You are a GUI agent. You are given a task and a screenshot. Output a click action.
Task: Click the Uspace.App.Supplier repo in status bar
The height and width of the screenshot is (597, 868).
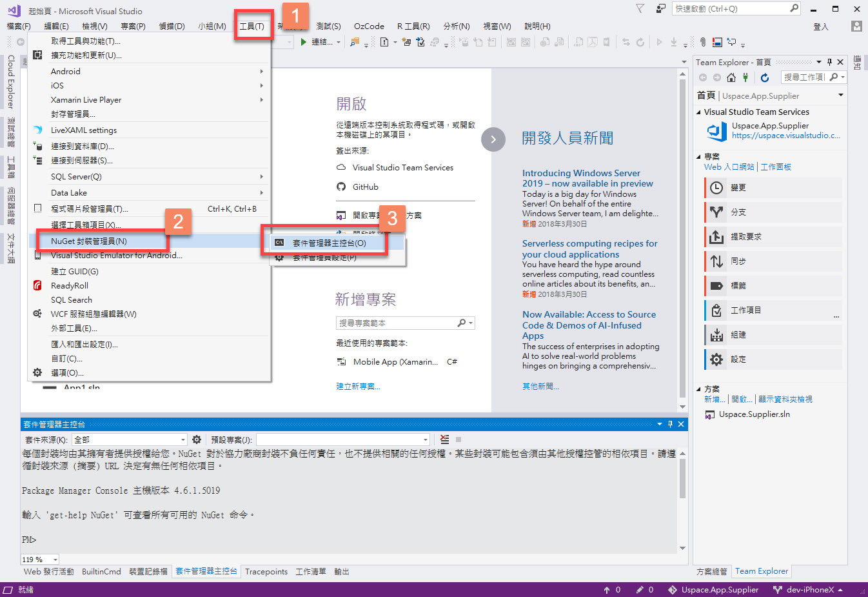tap(713, 589)
